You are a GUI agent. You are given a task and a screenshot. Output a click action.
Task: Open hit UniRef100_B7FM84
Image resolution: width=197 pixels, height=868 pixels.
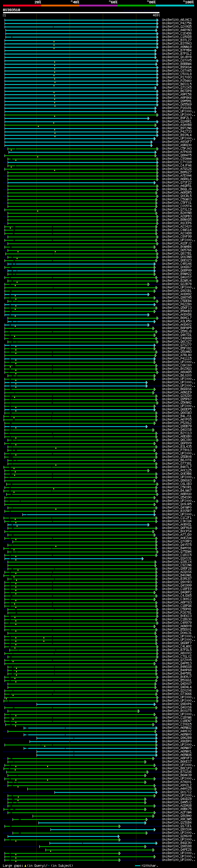pos(177,50)
